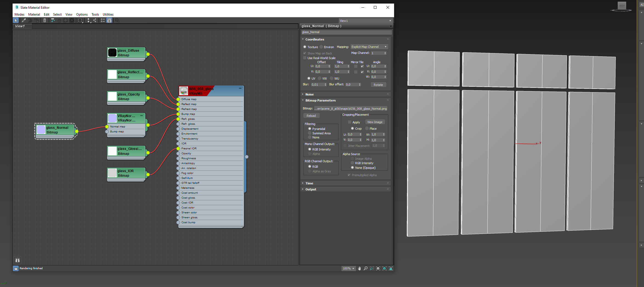
Task: Collapse the Bitmap Parameters rollout
Action: 345,100
